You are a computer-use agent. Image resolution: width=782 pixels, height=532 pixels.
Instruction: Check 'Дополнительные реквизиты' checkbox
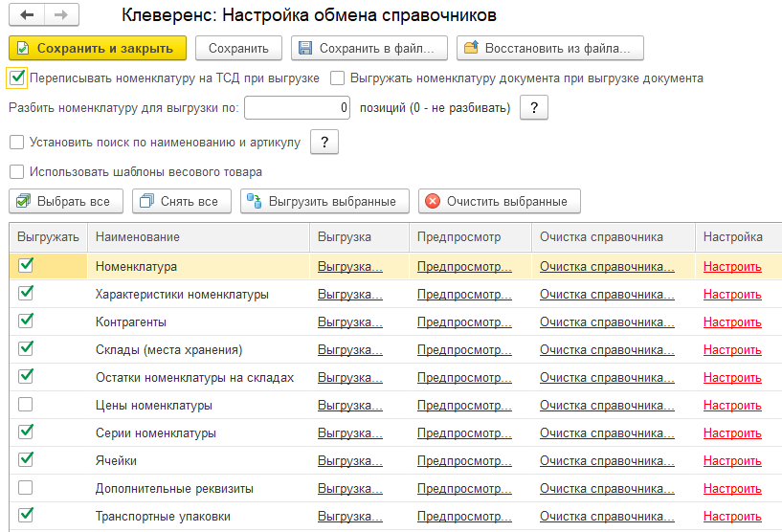tap(26, 488)
